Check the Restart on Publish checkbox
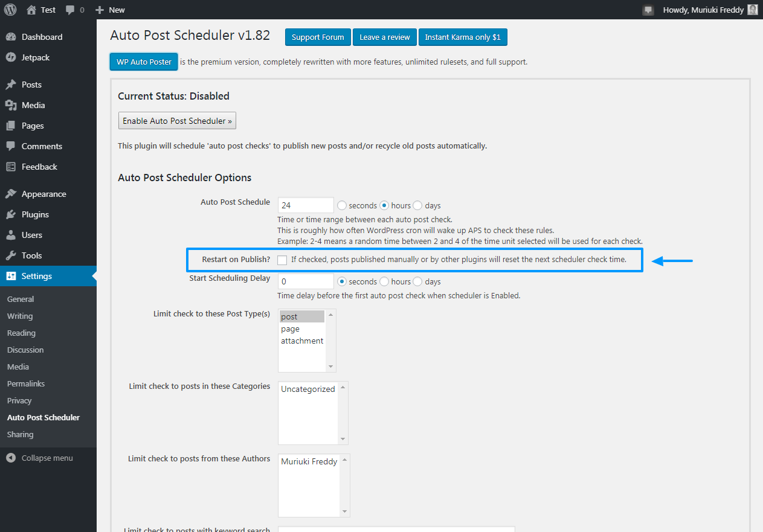Image resolution: width=763 pixels, height=532 pixels. pos(282,260)
